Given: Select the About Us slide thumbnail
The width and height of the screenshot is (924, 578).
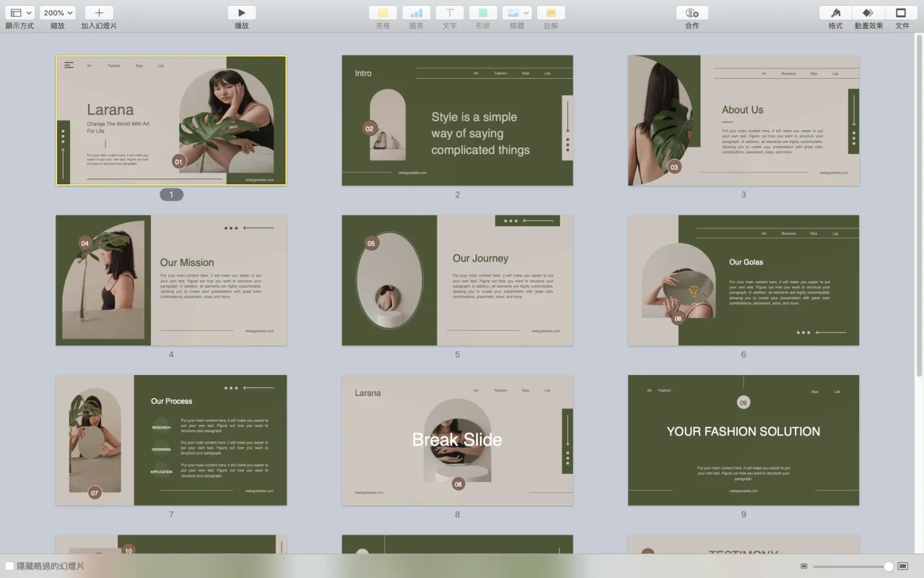Looking at the screenshot, I should coord(744,121).
